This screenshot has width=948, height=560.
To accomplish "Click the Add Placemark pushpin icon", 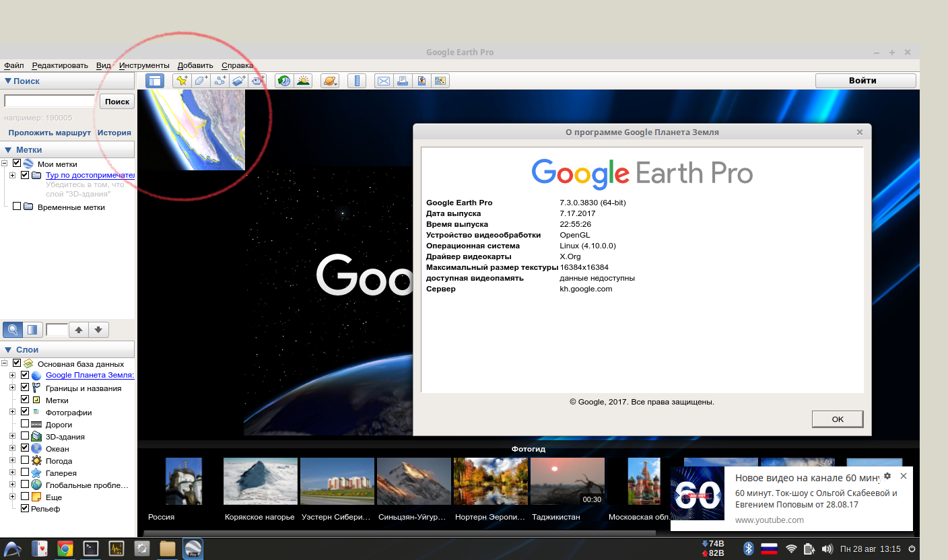I will click(x=181, y=81).
